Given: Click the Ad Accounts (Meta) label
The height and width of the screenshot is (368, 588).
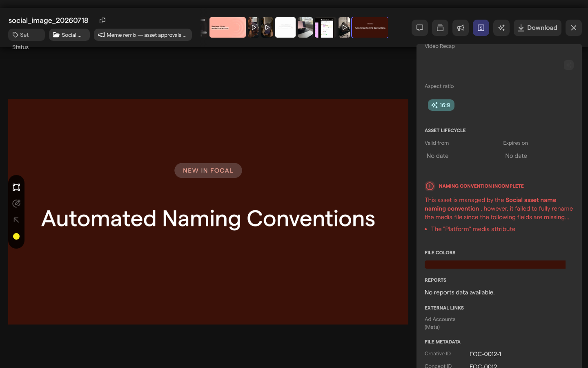Looking at the screenshot, I should pos(440,323).
